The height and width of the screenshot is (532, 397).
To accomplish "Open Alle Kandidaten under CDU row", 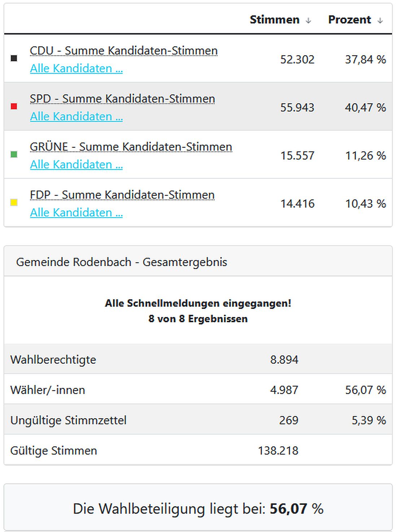I will click(77, 69).
